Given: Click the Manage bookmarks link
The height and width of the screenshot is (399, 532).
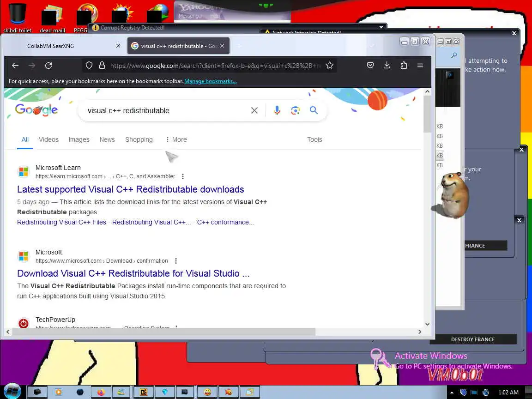Looking at the screenshot, I should (x=211, y=81).
